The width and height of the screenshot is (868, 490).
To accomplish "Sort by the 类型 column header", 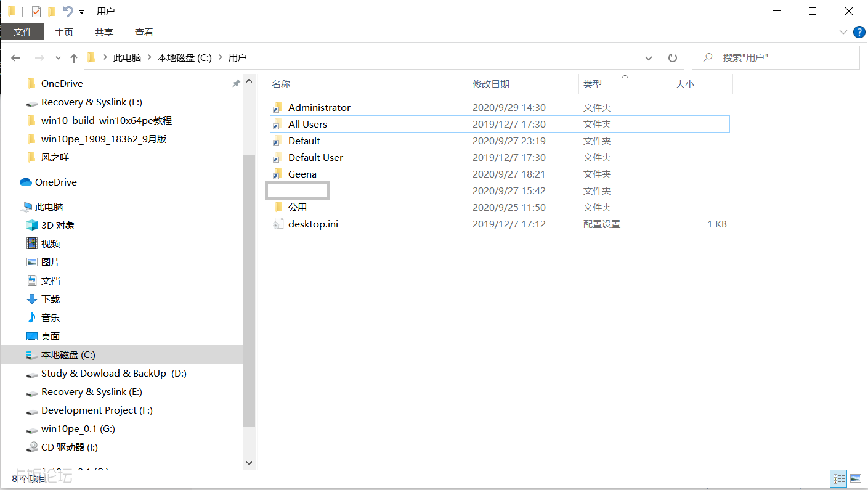I will point(593,84).
